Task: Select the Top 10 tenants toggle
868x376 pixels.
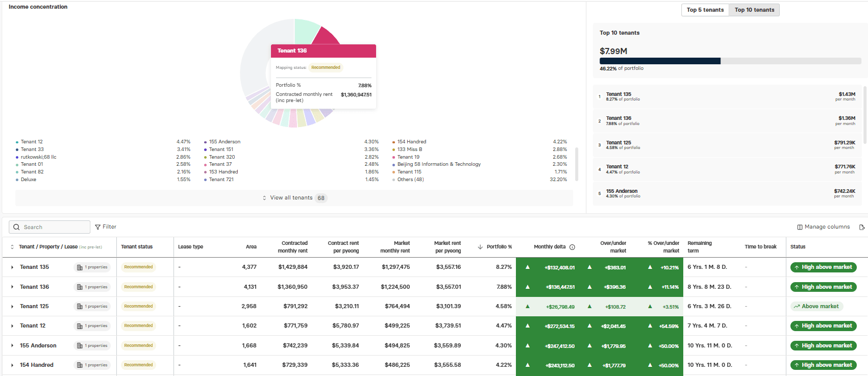Action: click(x=754, y=10)
